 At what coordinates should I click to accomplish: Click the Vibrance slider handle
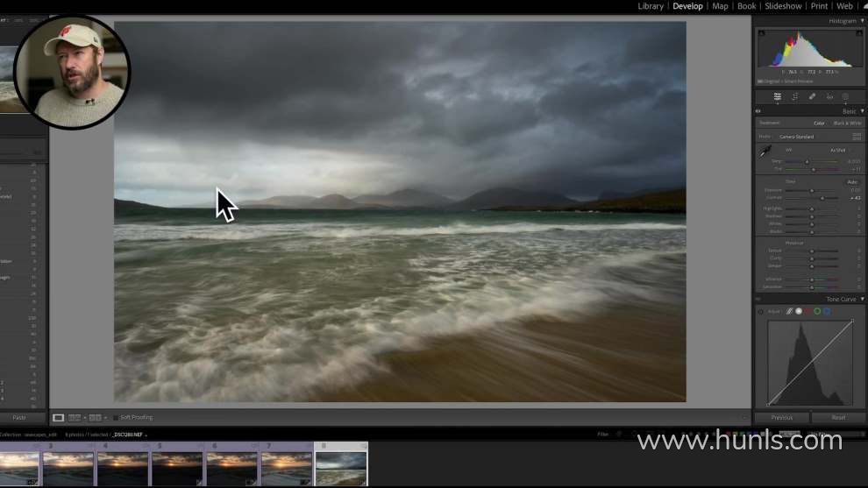coord(812,279)
